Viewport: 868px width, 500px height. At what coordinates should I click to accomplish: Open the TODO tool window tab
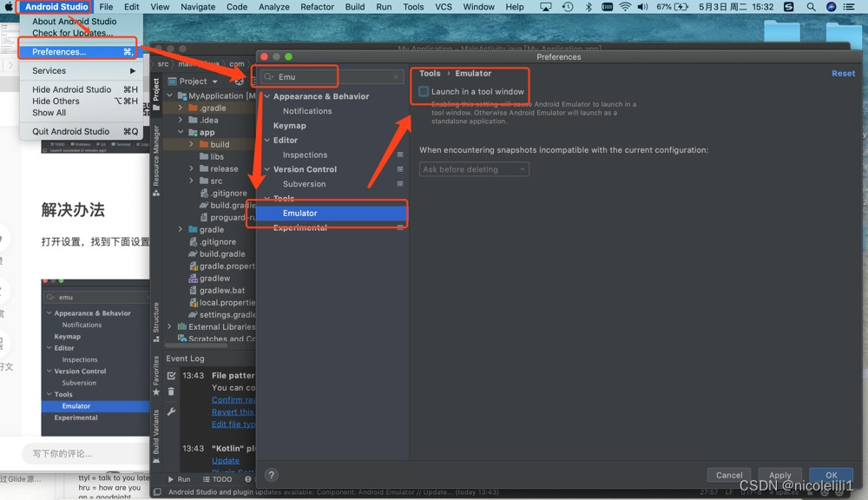point(218,479)
